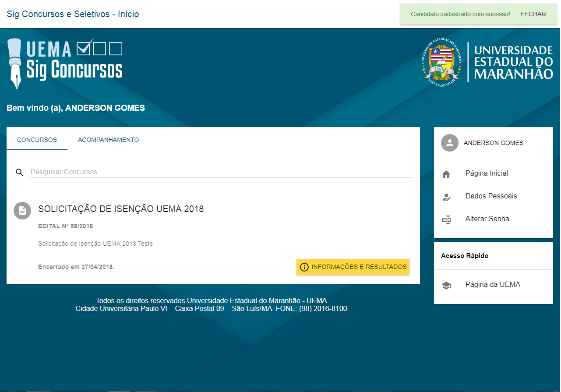Open the Acompanhamento tab
The height and width of the screenshot is (392, 561).
108,140
